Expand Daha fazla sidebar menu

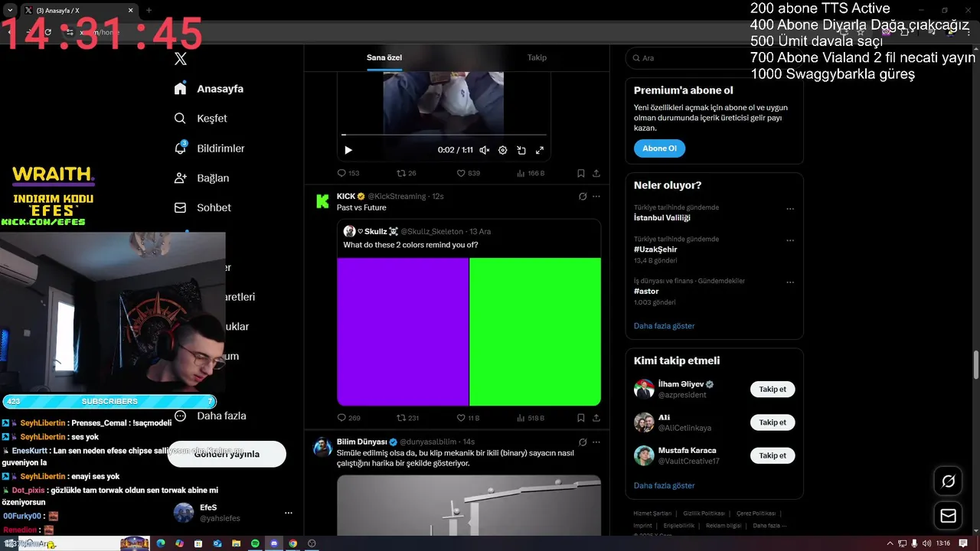pyautogui.click(x=210, y=416)
